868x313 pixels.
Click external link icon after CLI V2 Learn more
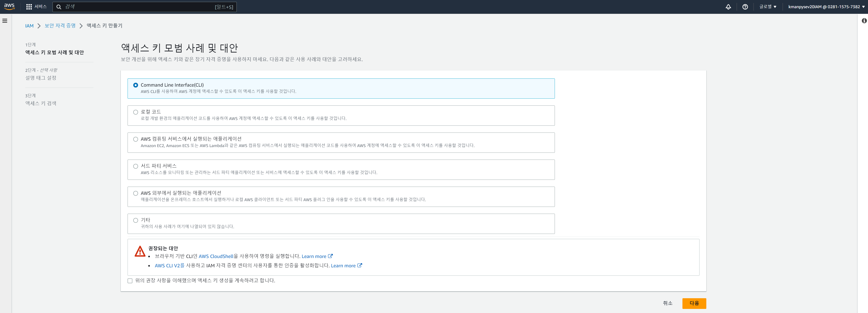360,265
